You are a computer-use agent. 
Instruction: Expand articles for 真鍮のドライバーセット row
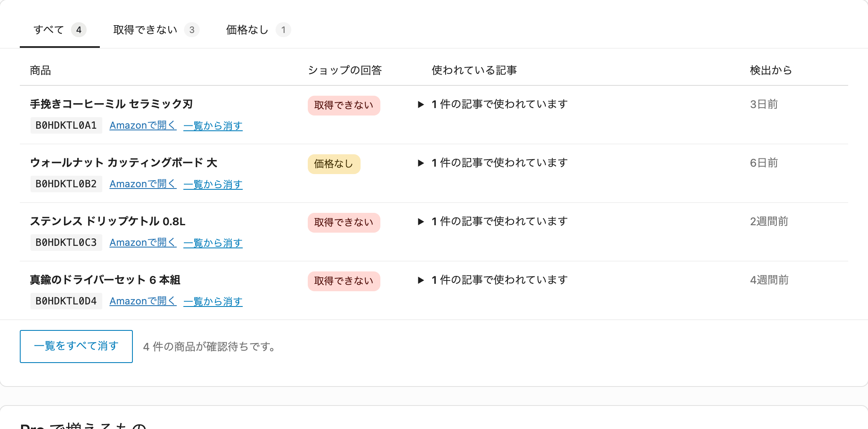pos(493,280)
